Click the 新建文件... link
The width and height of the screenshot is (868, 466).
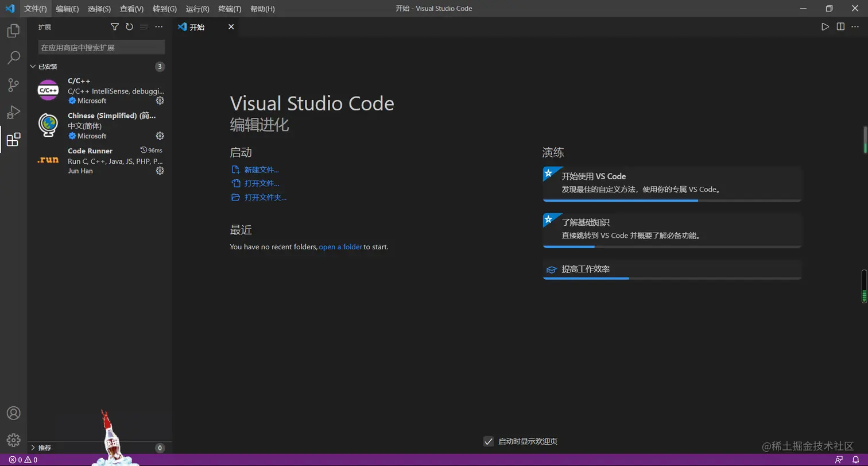point(261,170)
